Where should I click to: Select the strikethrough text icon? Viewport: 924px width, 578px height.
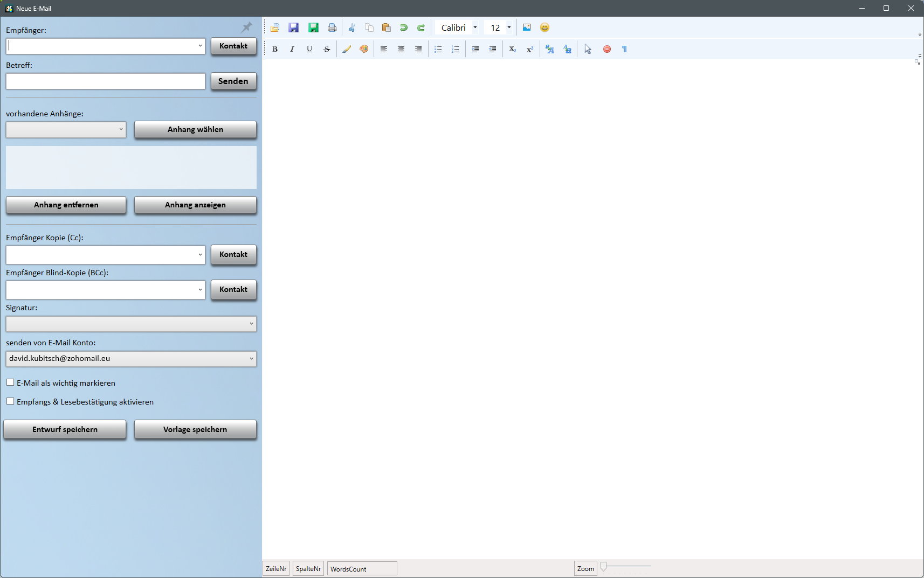[x=327, y=50]
